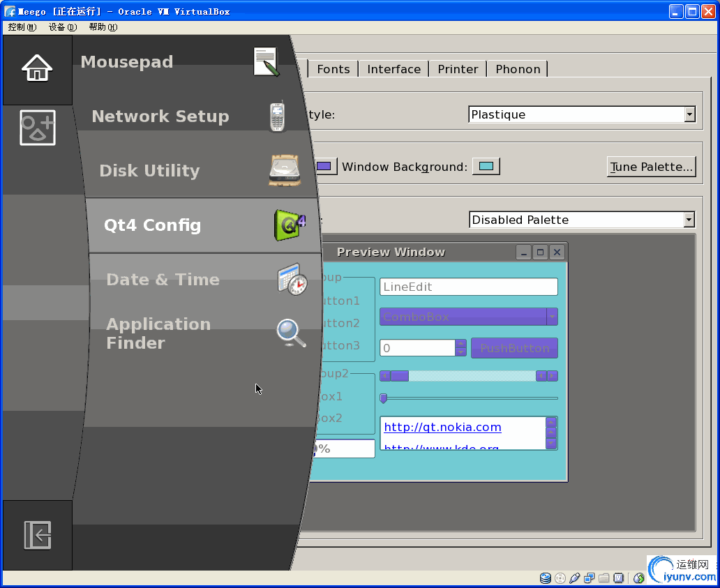Click the PushButton in Preview Window
720x588 pixels.
pyautogui.click(x=514, y=348)
